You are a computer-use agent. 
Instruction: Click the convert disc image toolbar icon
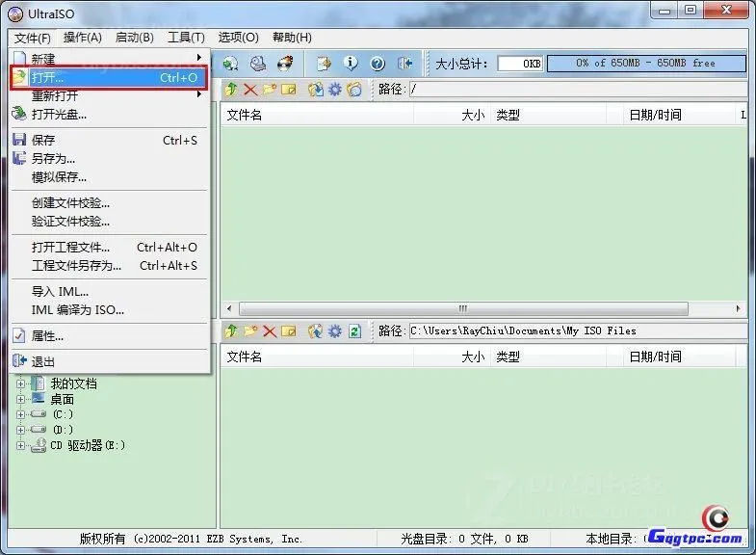coord(230,64)
